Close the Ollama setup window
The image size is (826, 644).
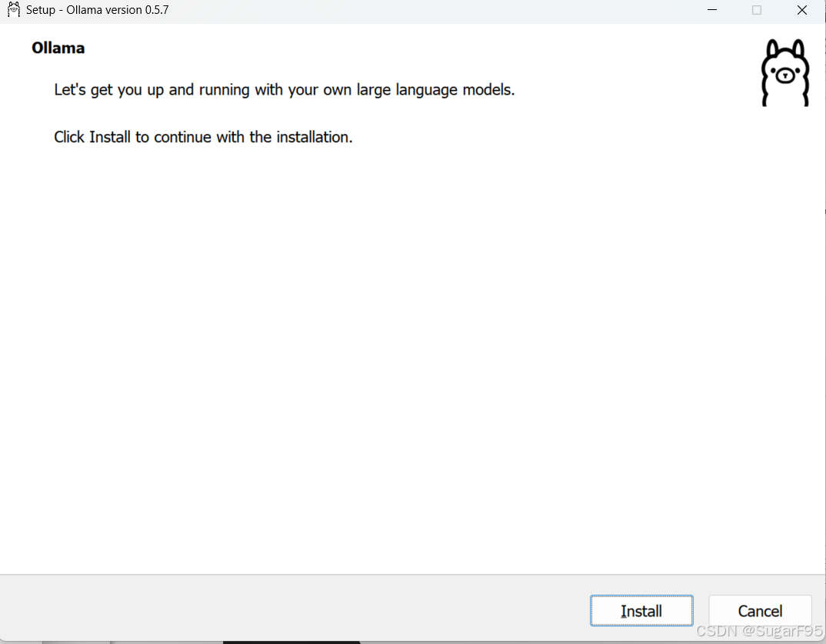point(801,10)
